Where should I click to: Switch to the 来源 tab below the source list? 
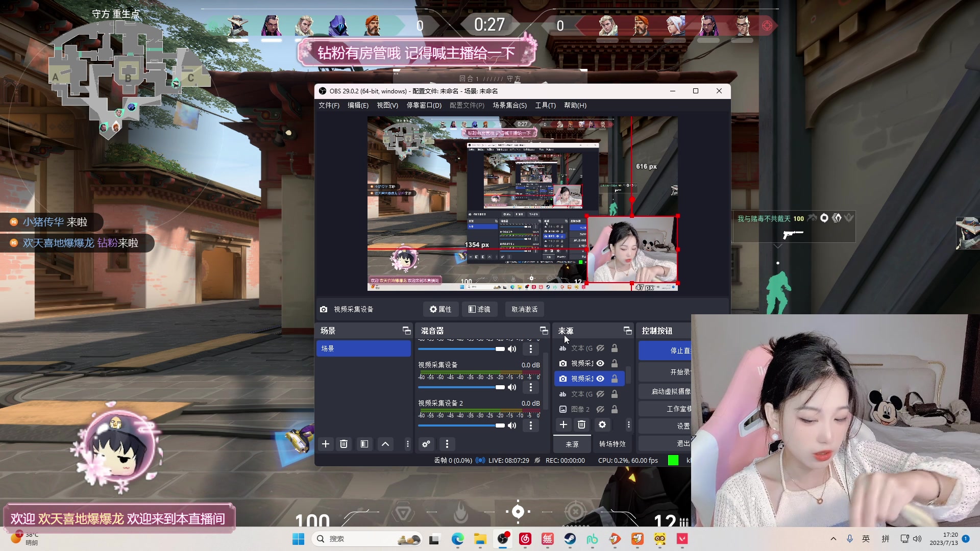point(572,444)
